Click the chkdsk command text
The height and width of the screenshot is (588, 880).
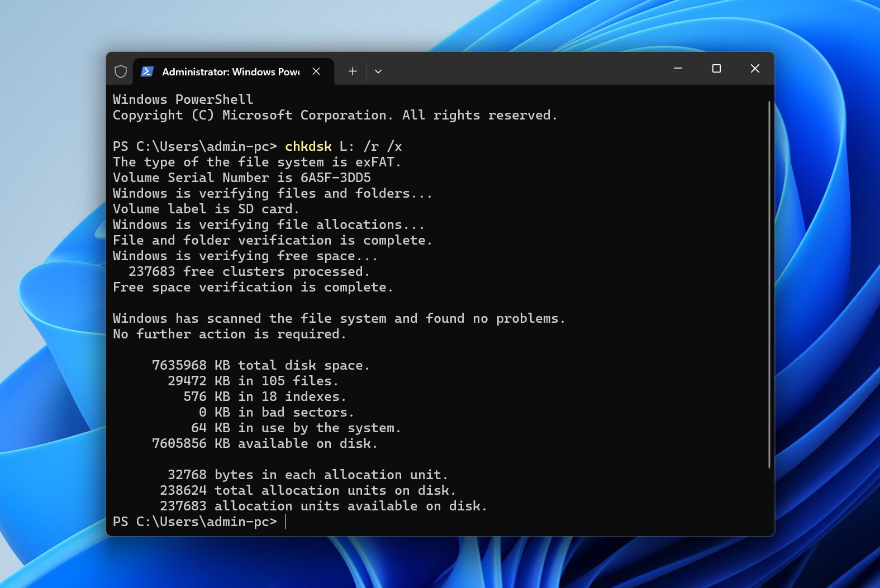point(308,146)
